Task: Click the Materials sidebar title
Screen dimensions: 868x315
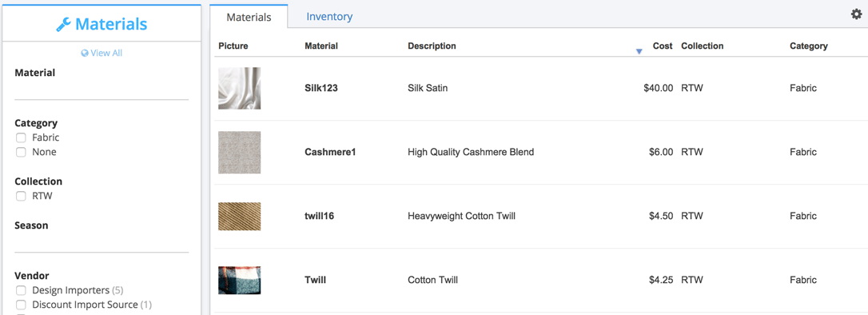Action: point(111,24)
